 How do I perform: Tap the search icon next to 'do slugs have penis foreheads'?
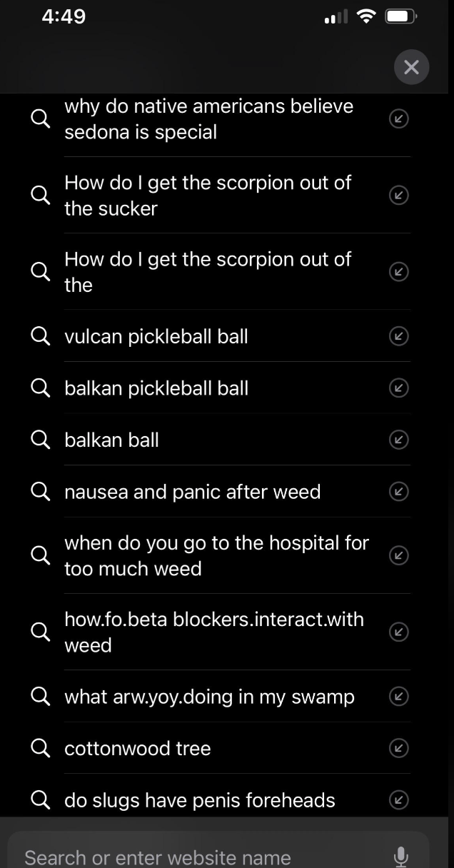40,800
